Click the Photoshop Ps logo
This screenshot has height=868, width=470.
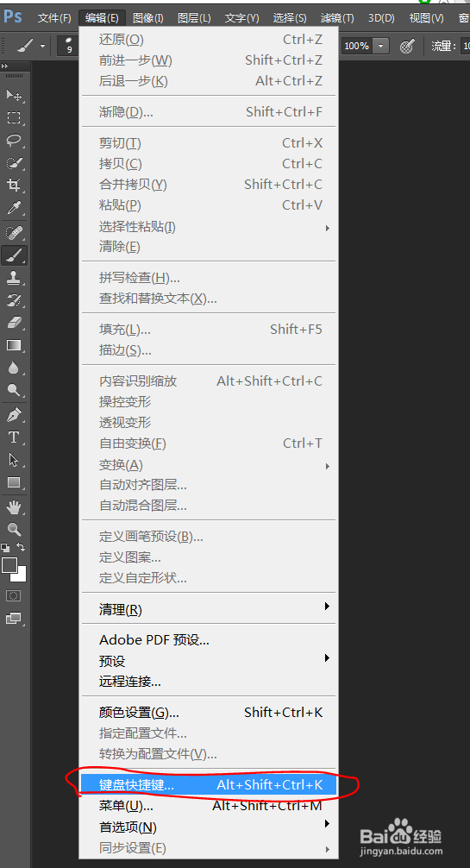pyautogui.click(x=13, y=16)
